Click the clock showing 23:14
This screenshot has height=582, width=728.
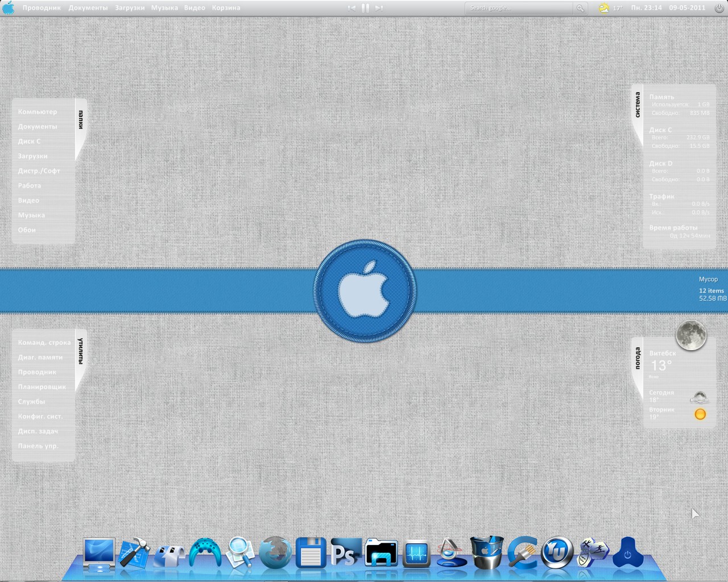click(x=646, y=8)
